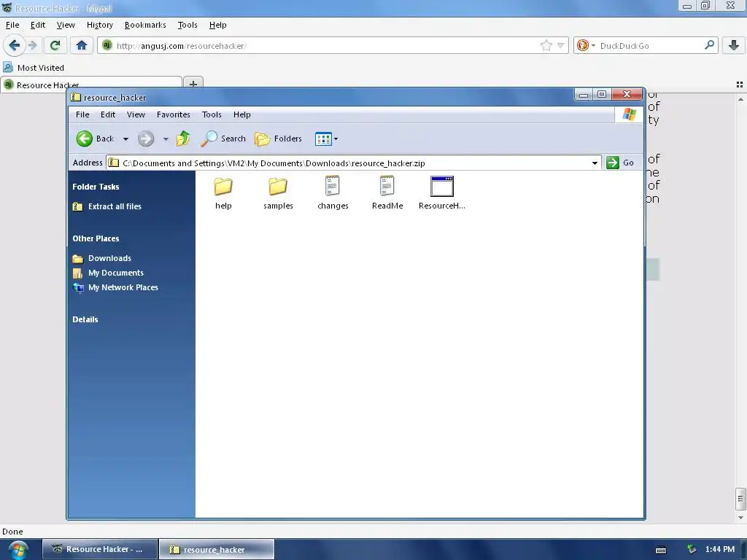Open Explorer Tools menu
This screenshot has width=747, height=560.
[x=212, y=114]
